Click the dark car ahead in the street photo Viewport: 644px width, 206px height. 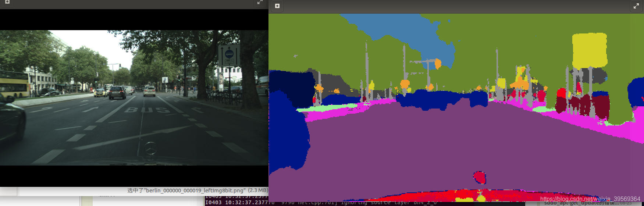coord(117,92)
